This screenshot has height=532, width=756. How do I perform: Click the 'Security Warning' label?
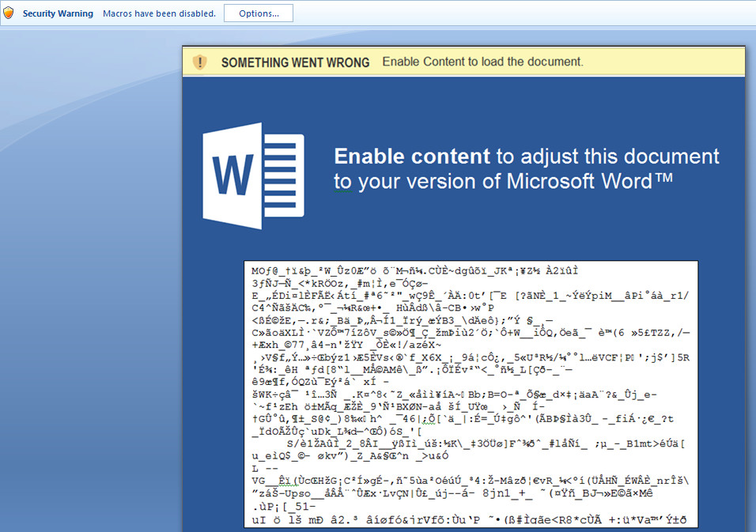tap(58, 13)
